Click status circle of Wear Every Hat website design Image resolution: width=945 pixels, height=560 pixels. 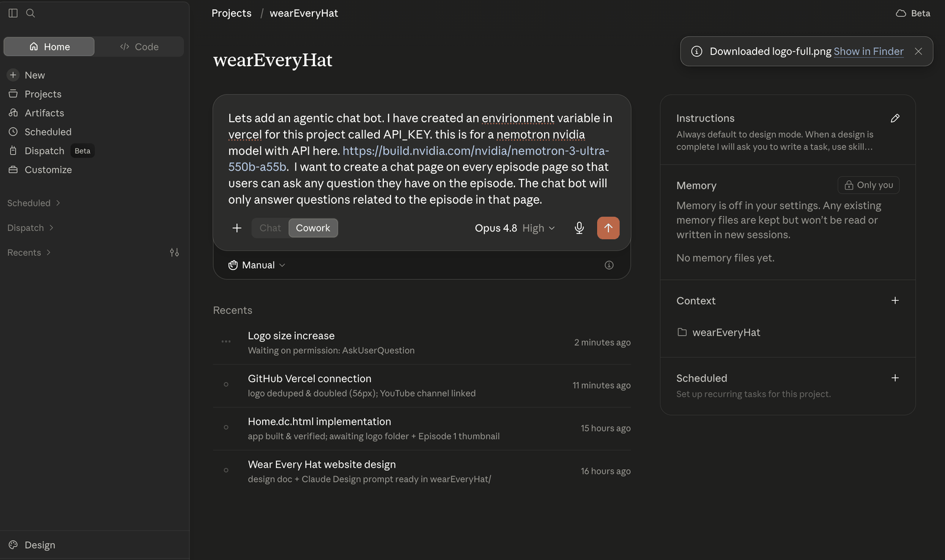[226, 470]
